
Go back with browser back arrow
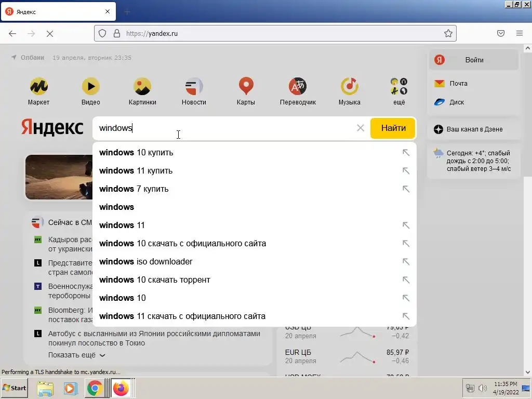click(12, 34)
